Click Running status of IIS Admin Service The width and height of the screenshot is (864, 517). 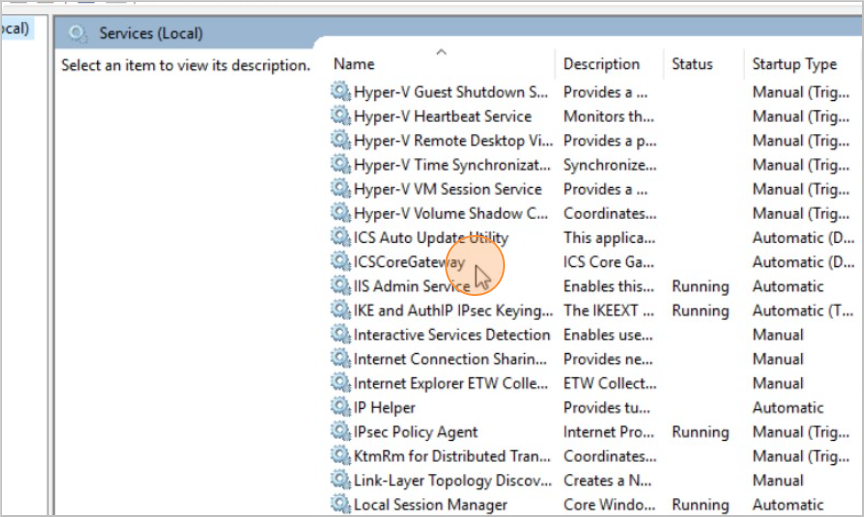[700, 286]
